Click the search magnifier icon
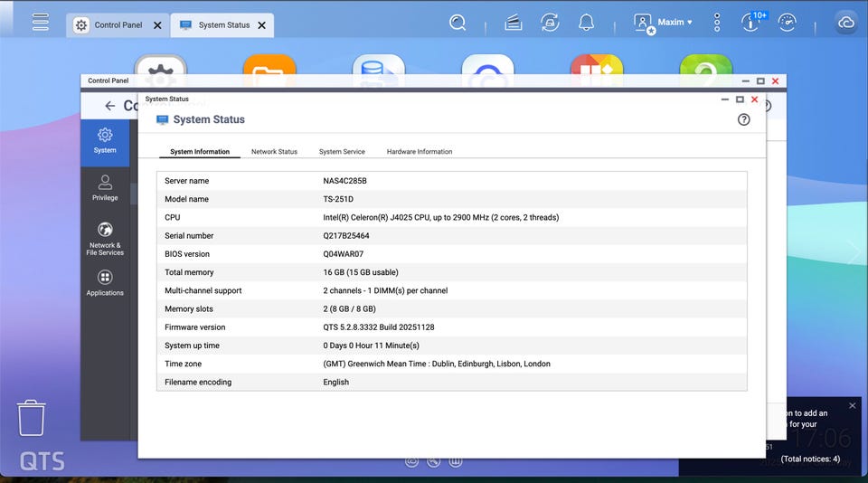 (458, 23)
